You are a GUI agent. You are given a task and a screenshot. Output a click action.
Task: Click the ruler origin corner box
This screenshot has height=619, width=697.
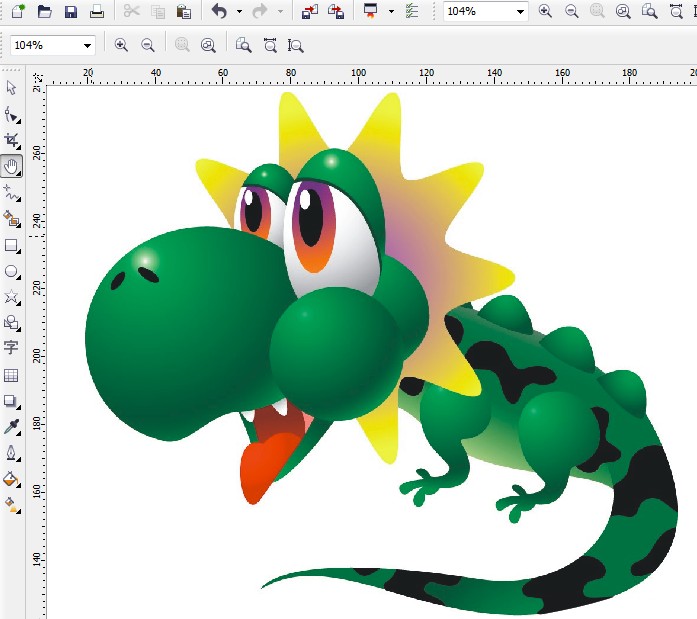[37, 78]
